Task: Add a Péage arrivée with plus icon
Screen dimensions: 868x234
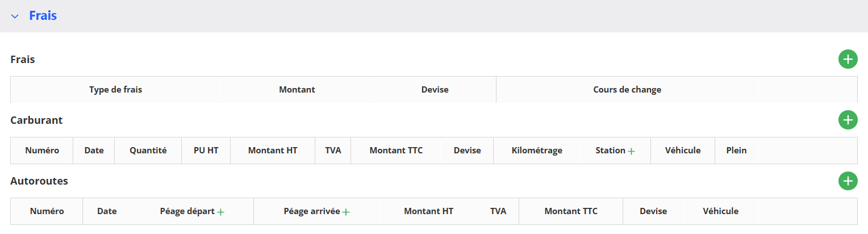Action: (345, 212)
